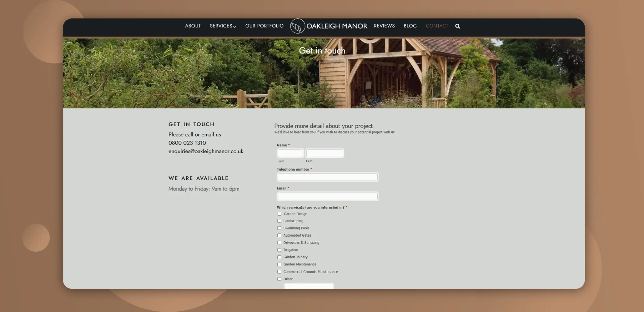Open Our Portfolio page

coord(264,26)
